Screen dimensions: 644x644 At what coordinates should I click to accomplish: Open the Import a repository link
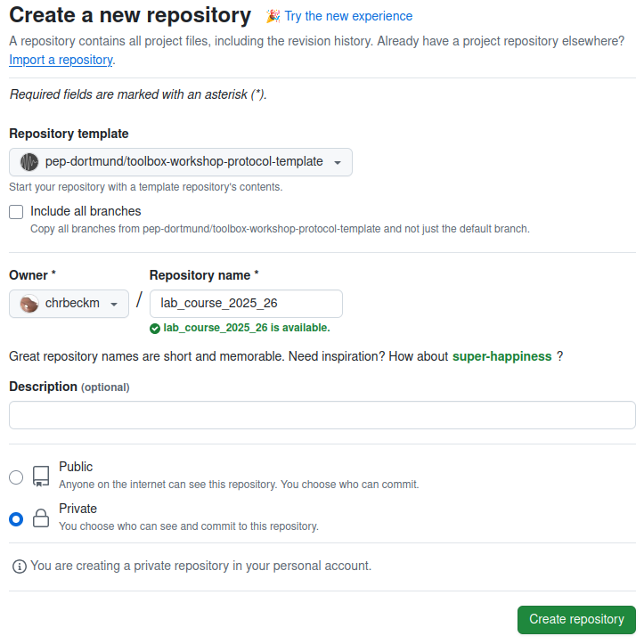(x=61, y=60)
